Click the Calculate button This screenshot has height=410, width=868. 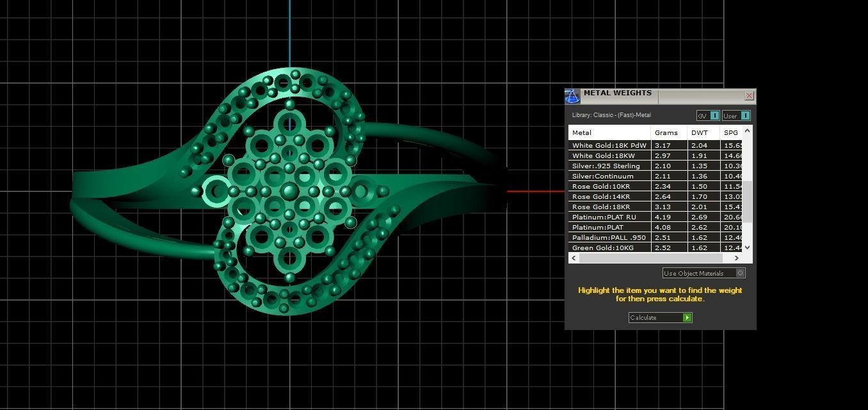(x=660, y=317)
